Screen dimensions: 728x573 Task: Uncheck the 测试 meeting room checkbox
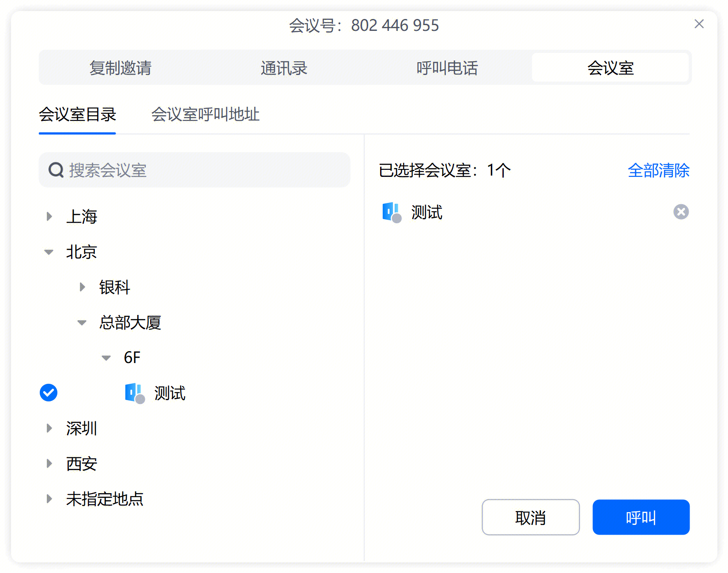click(49, 393)
